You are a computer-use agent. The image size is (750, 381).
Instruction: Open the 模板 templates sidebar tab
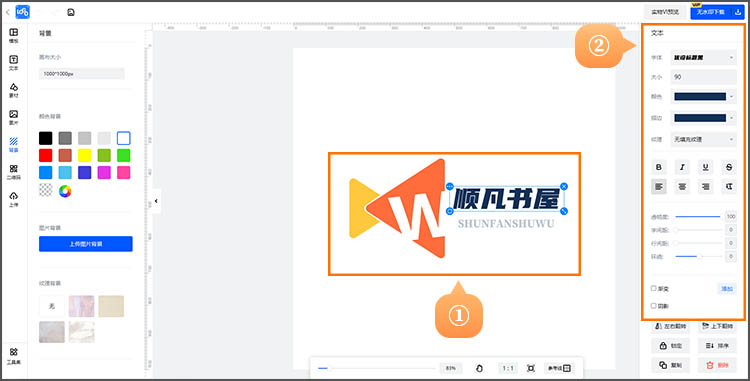coord(13,36)
